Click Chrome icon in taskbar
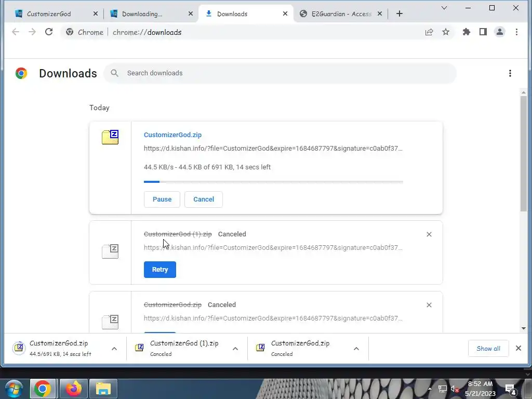The height and width of the screenshot is (399, 532). (43, 389)
